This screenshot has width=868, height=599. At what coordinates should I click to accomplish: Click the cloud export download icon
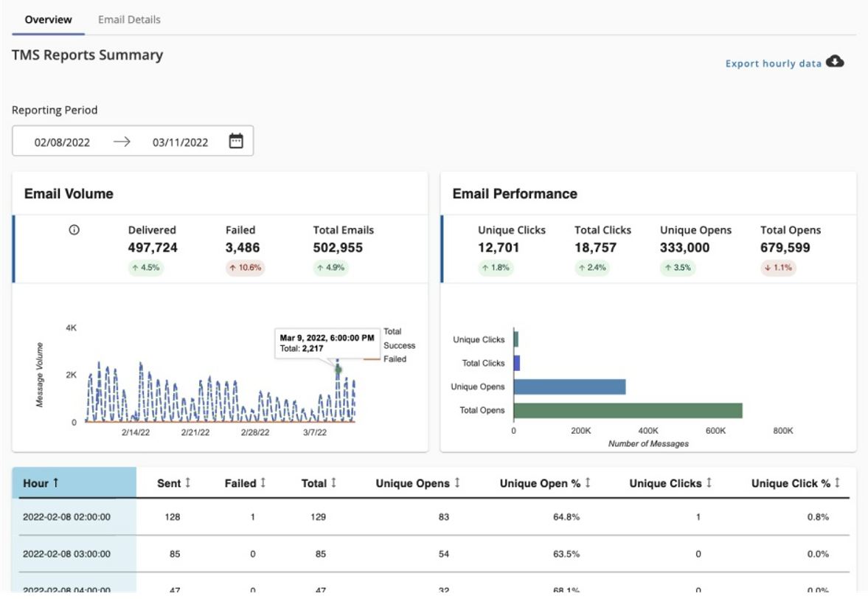point(834,63)
